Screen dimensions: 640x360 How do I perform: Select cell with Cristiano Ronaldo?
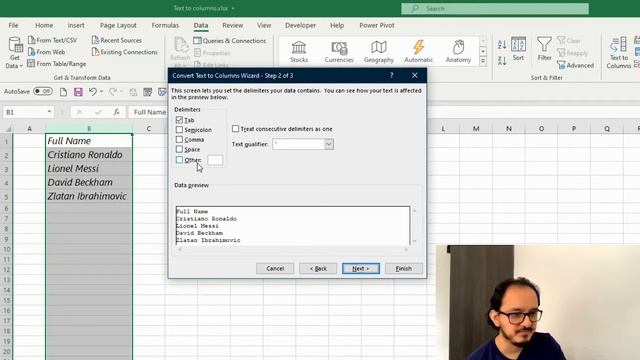[89, 155]
